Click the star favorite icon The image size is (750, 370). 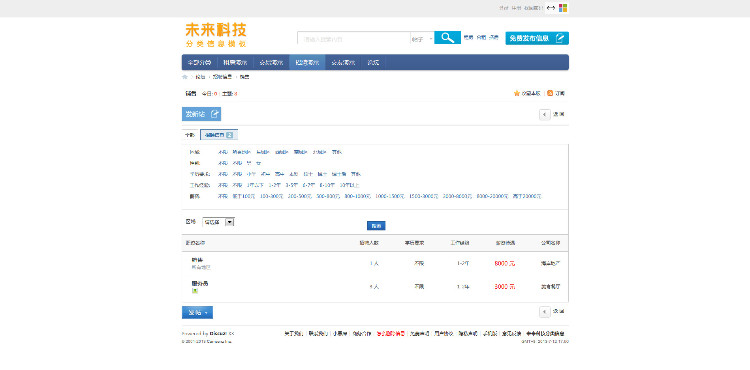click(x=517, y=93)
